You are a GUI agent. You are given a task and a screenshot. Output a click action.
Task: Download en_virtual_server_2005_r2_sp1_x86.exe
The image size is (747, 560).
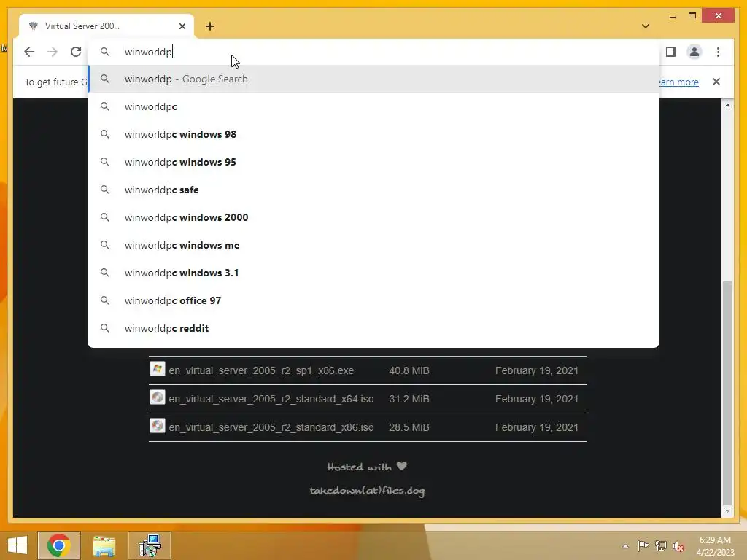261,370
